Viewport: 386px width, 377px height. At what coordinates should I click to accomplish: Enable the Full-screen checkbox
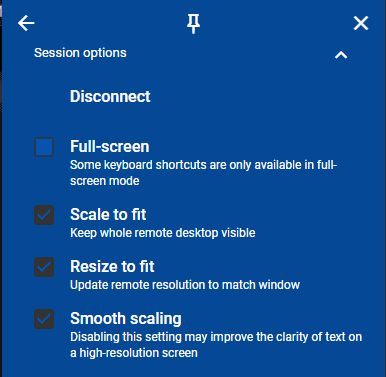(44, 147)
